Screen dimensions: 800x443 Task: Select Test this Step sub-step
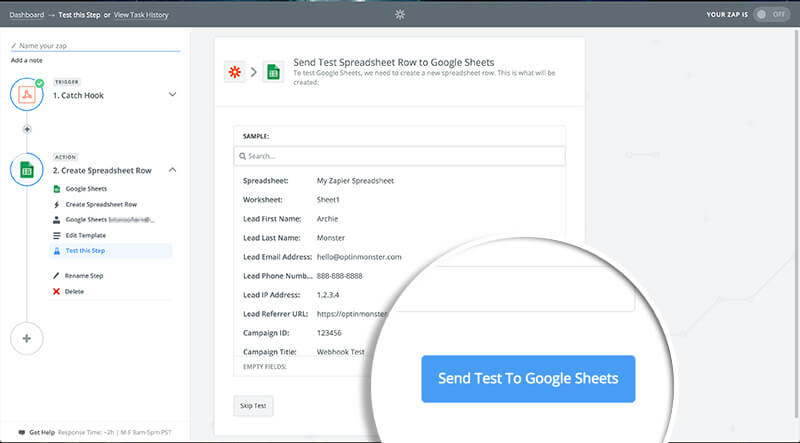tap(110, 251)
